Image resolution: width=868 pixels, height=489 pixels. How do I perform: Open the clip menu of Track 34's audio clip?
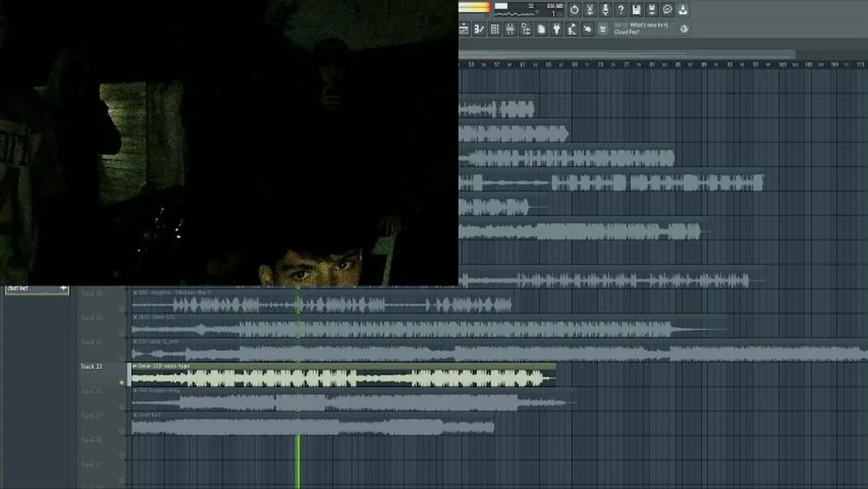pyautogui.click(x=135, y=391)
